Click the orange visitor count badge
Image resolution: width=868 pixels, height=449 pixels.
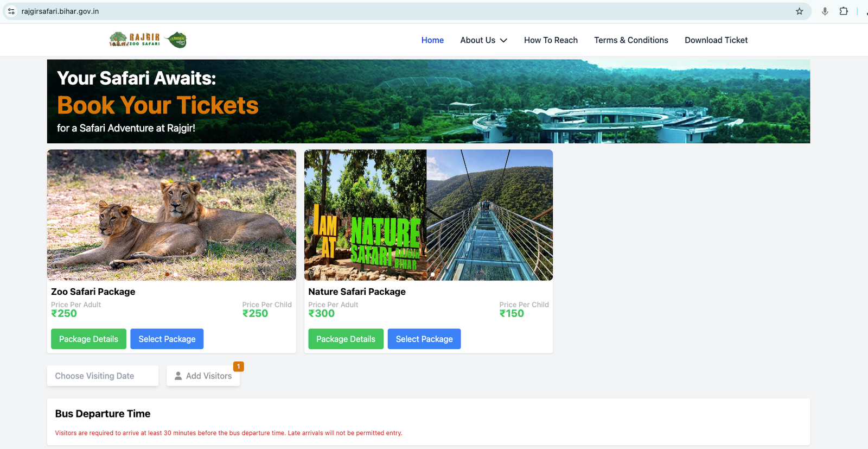(238, 366)
